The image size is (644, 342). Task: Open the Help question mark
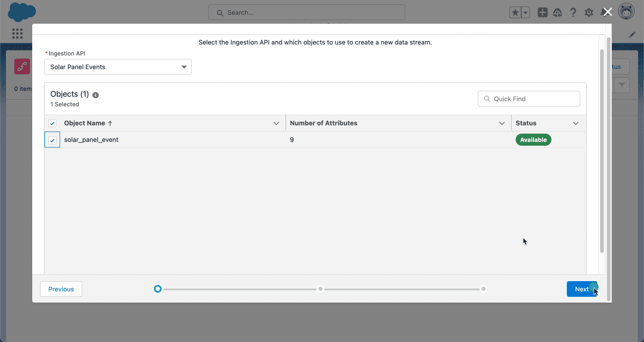tap(573, 13)
